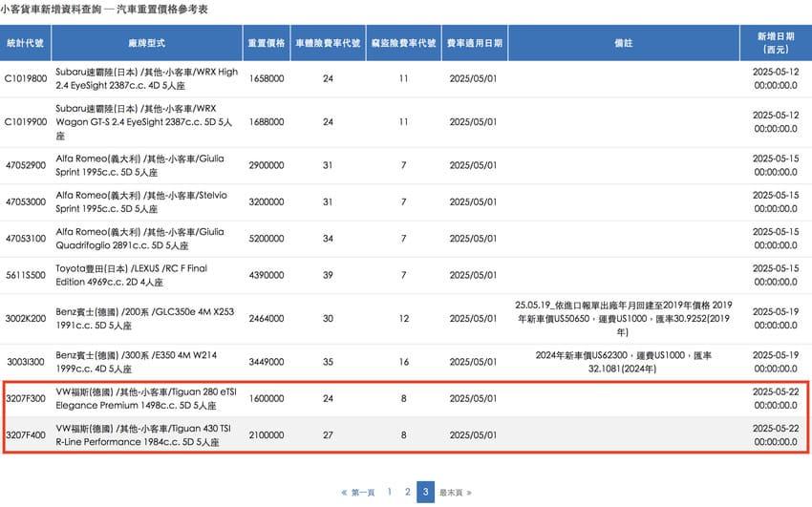Click the 廠牌型式 column header

147,43
